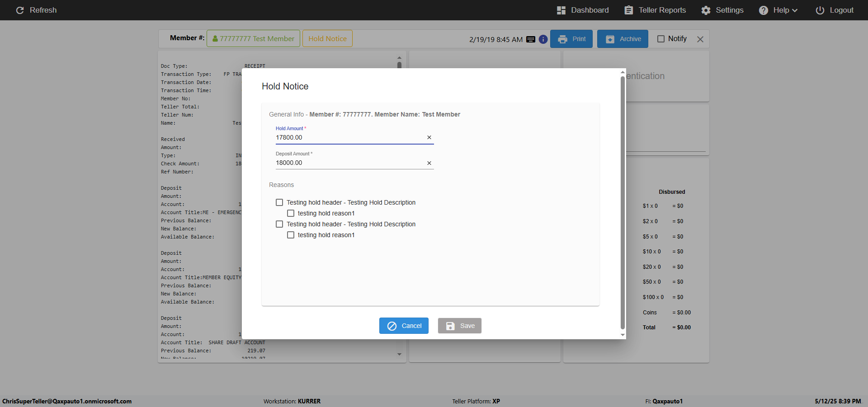Click the Disbursed column header
Viewport: 868px width, 407px height.
(672, 192)
